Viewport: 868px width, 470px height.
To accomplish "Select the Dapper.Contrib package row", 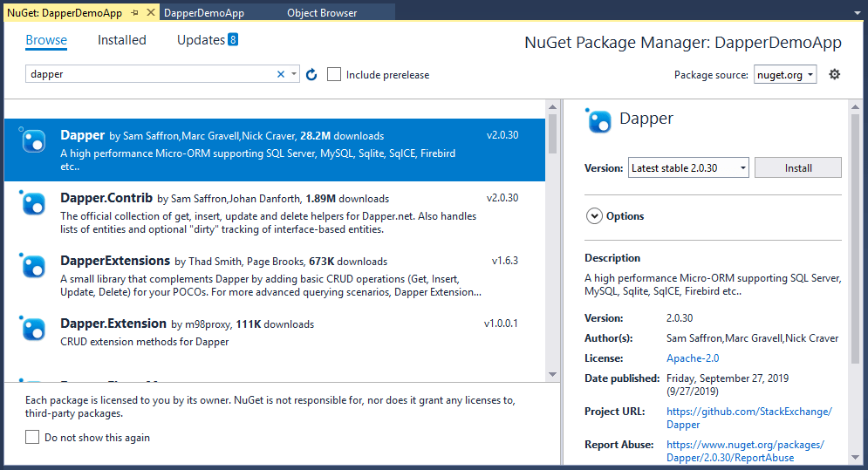I will (275, 213).
